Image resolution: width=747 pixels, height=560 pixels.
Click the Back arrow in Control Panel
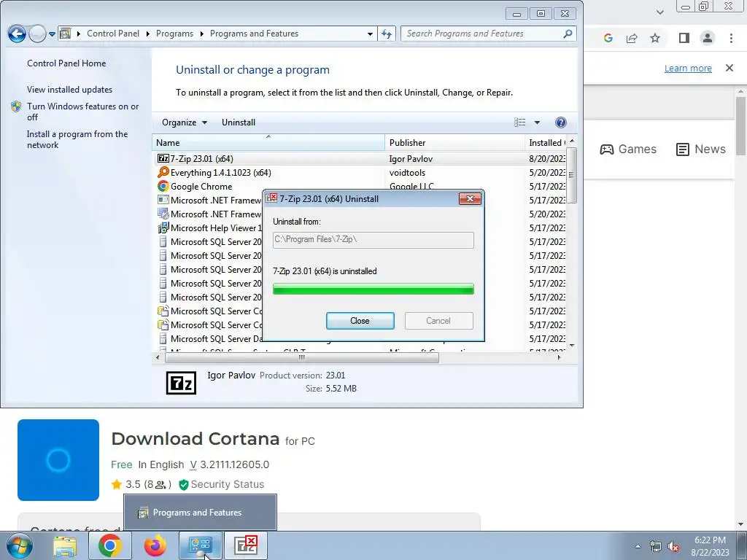(17, 34)
